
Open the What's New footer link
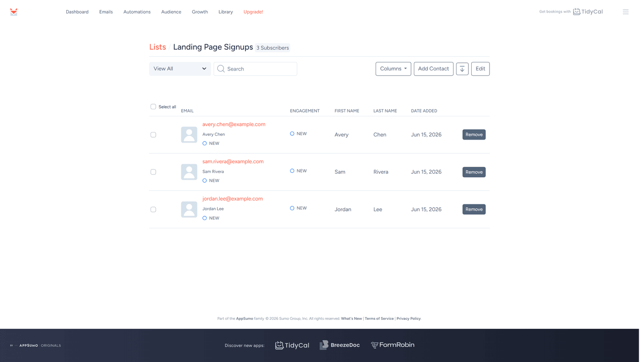(x=351, y=318)
